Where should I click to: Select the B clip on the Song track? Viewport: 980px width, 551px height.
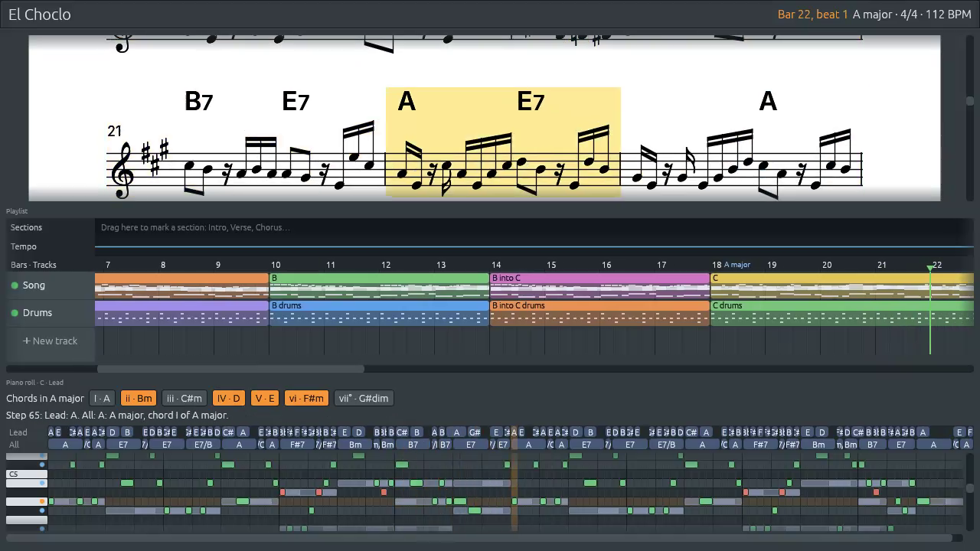(x=379, y=285)
